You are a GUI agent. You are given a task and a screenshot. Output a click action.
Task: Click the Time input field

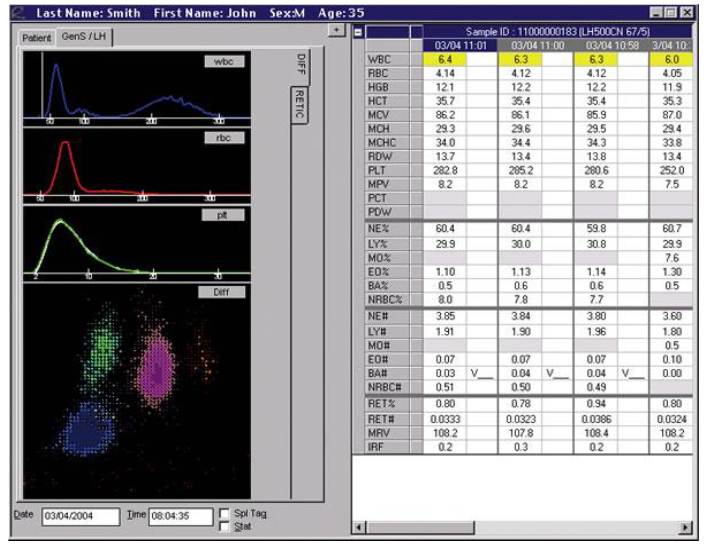(179, 516)
